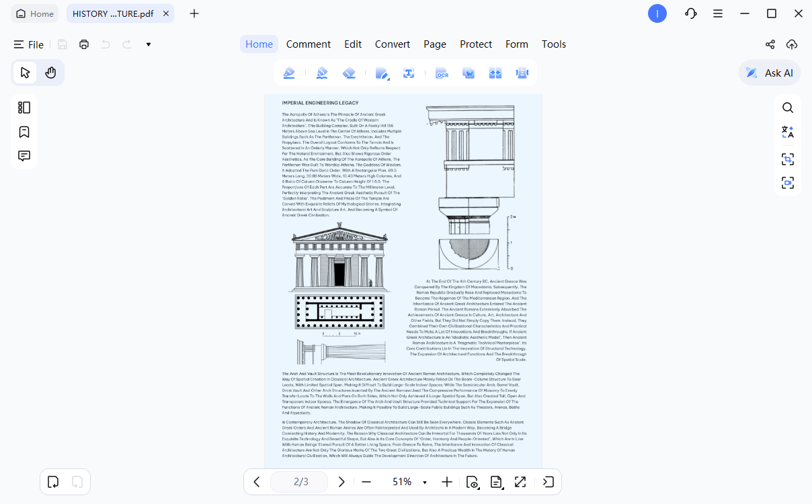Expand the File menu

[x=30, y=44]
